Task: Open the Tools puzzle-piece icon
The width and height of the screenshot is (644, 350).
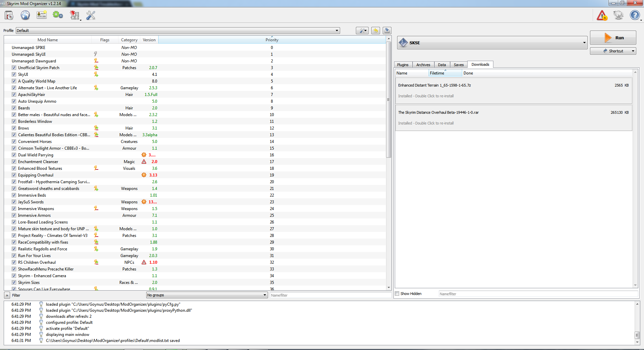Action: 74,15
